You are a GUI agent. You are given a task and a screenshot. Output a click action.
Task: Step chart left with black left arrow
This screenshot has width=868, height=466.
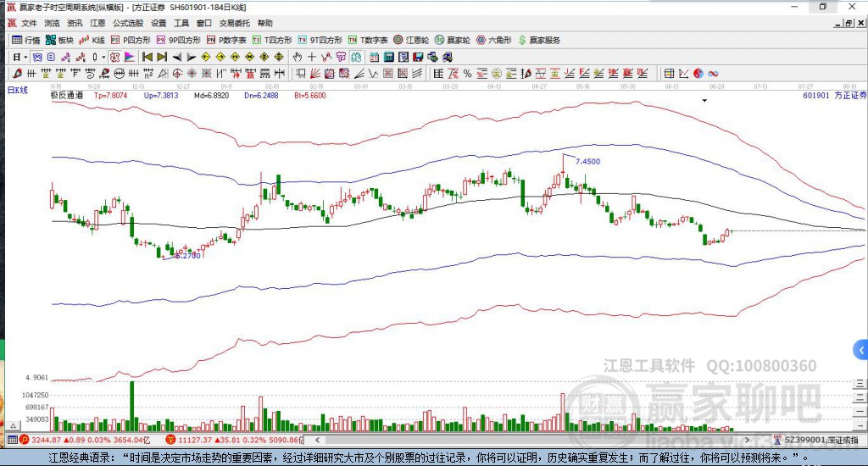[x=176, y=57]
